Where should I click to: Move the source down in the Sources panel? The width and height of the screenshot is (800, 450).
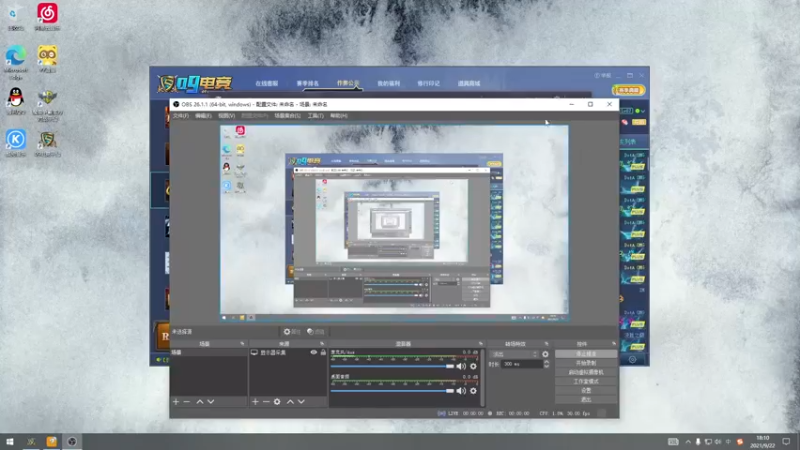(301, 402)
